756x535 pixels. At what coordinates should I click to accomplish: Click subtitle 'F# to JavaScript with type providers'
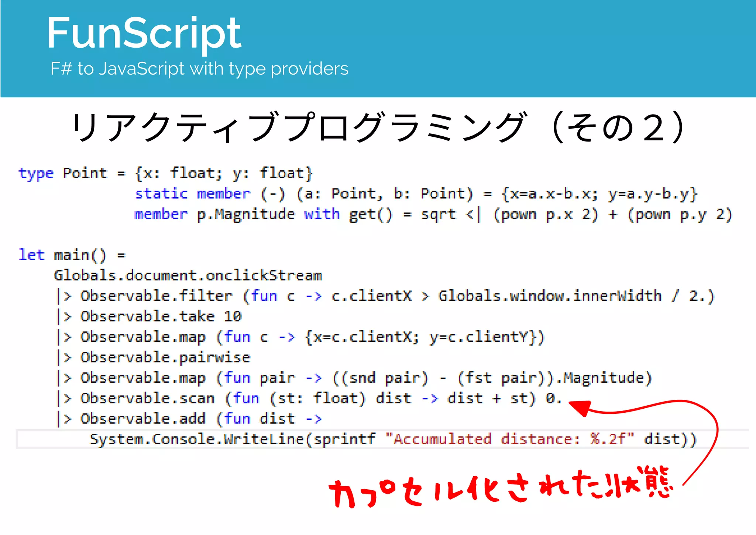(x=199, y=69)
